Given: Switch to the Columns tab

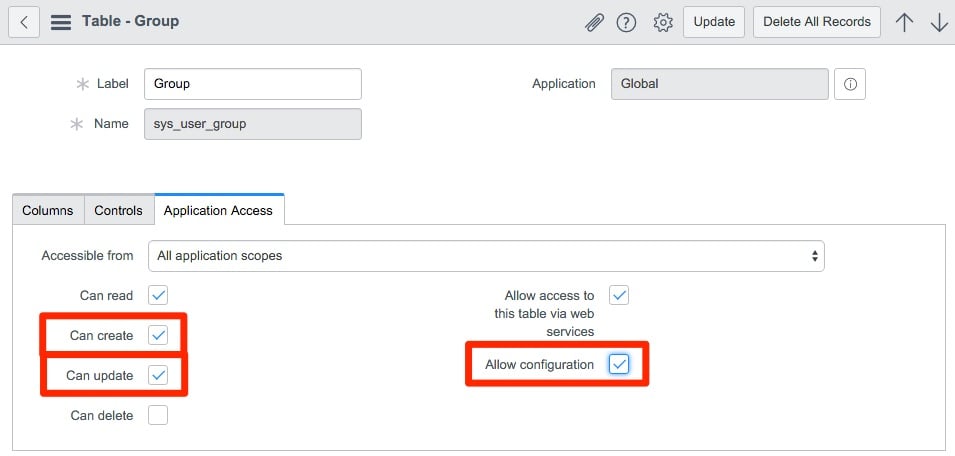Looking at the screenshot, I should pos(48,211).
